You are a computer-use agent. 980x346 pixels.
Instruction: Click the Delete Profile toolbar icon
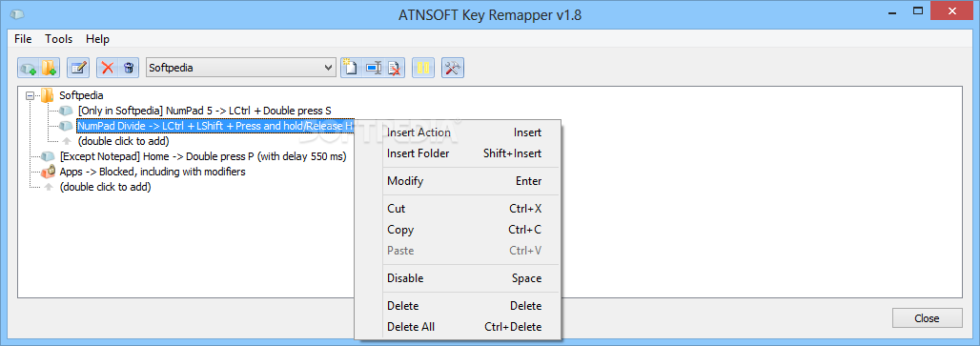[395, 68]
